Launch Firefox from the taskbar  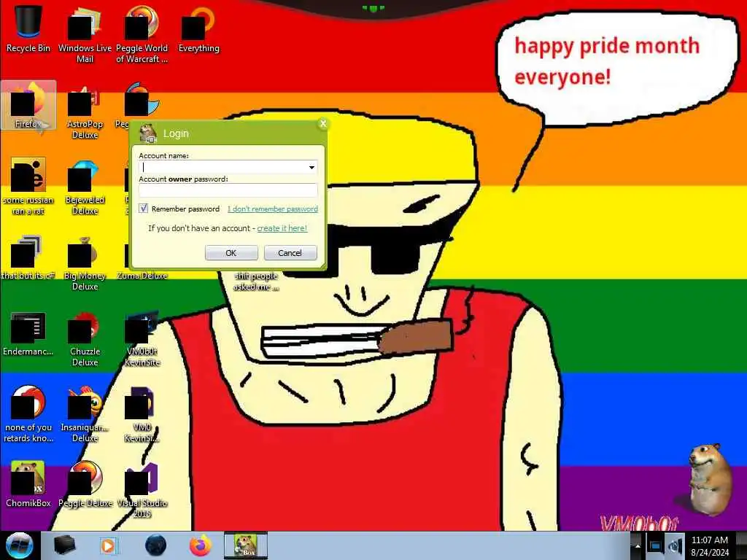pyautogui.click(x=200, y=545)
